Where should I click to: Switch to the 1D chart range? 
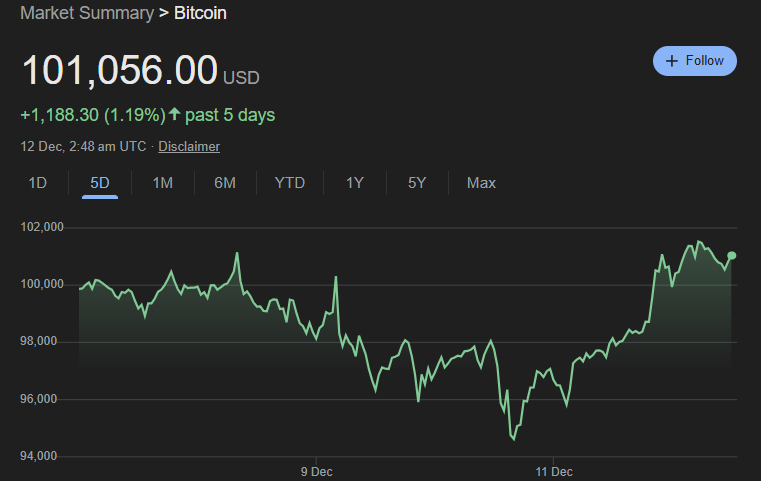37,183
